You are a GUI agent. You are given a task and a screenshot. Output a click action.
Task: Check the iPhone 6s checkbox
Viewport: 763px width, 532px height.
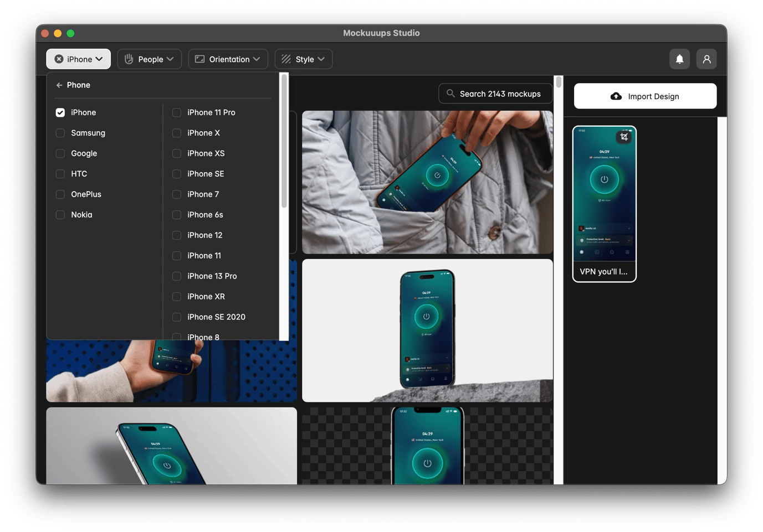coord(177,215)
